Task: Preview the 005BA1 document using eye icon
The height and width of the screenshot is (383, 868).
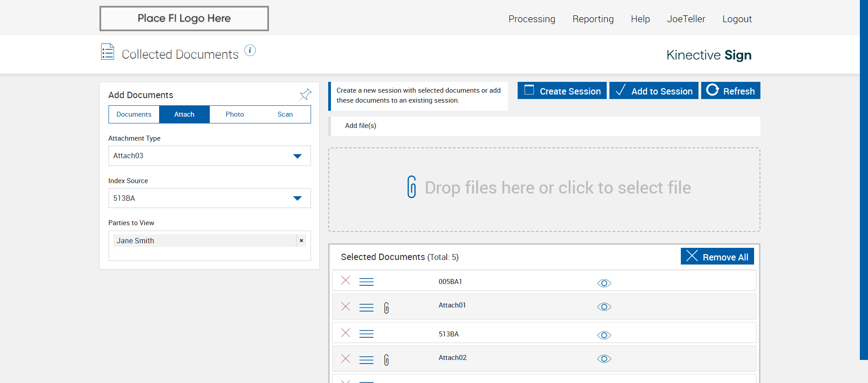Action: point(604,284)
